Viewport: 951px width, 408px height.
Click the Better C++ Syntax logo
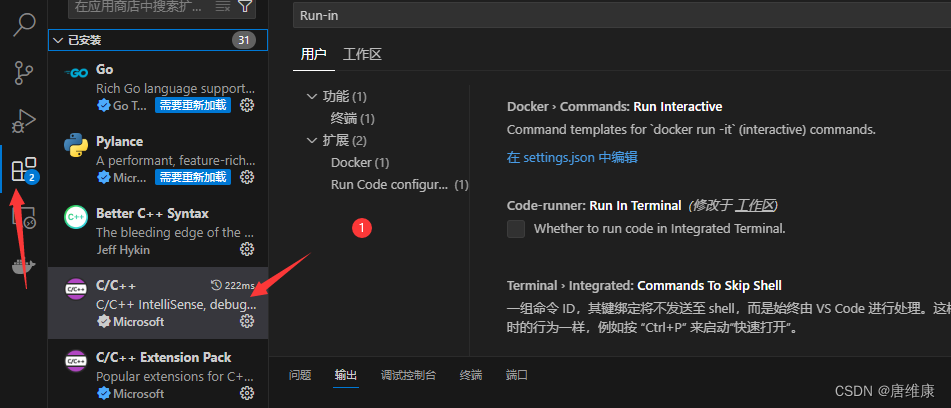pyautogui.click(x=76, y=217)
